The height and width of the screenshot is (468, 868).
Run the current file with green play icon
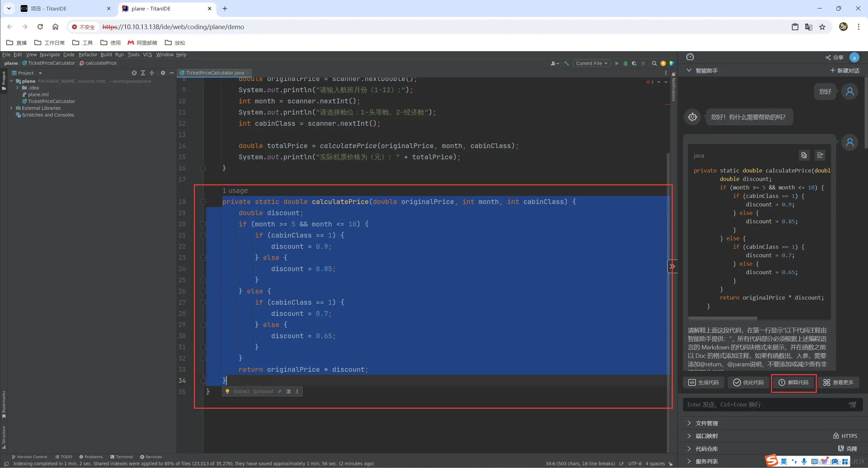(617, 63)
